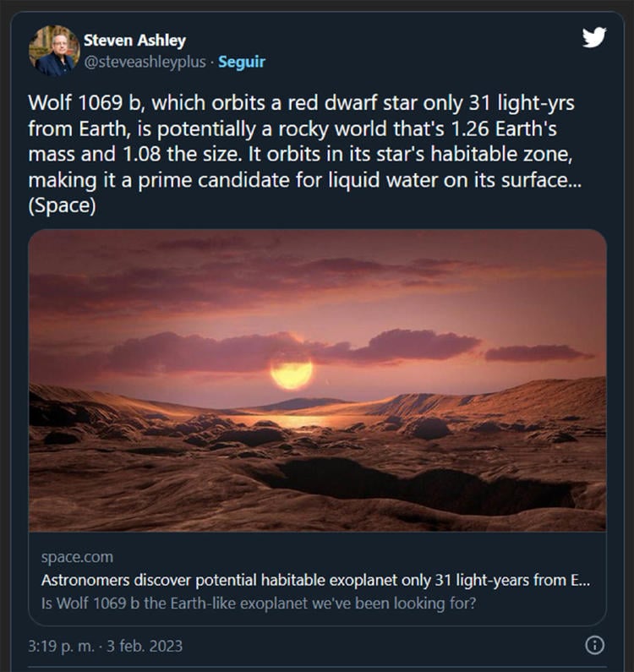Click the Twitter bird logo
634x672 pixels.
[x=594, y=37]
